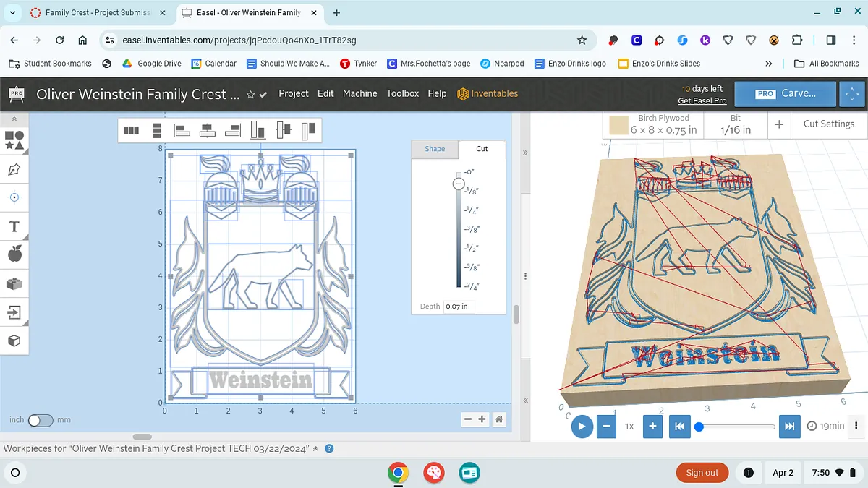Click the cut depth slider handle

(x=458, y=184)
